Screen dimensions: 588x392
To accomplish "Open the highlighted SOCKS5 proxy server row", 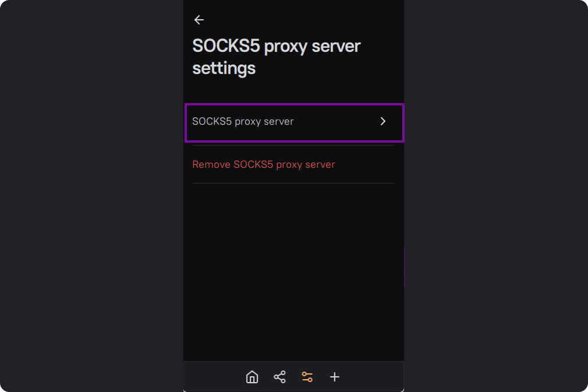I will tap(293, 122).
